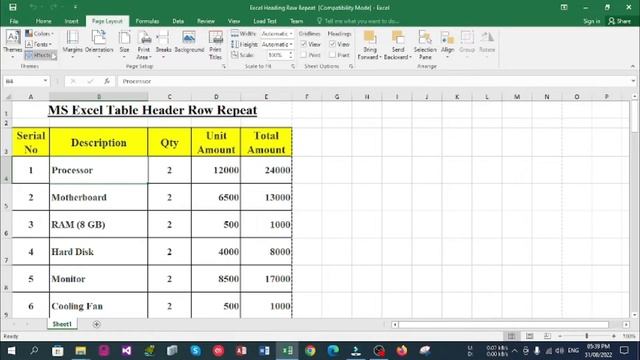Select the Sheet1 tab
This screenshot has height=360, width=640.
click(x=62, y=324)
